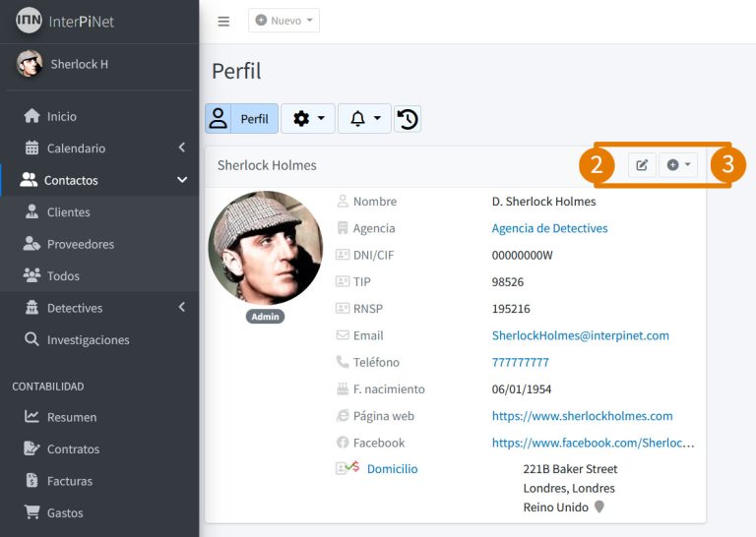
Task: Select the Perfil tab button
Action: point(241,118)
